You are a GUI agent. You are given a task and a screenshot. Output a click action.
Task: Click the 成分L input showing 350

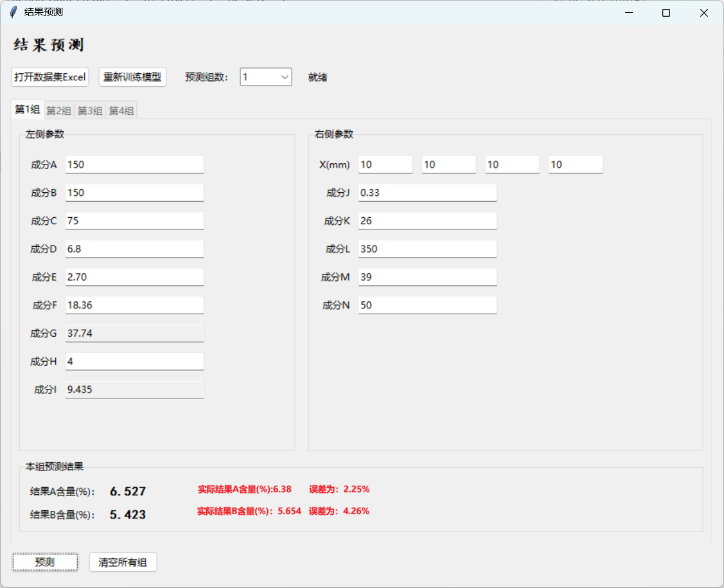pos(427,249)
